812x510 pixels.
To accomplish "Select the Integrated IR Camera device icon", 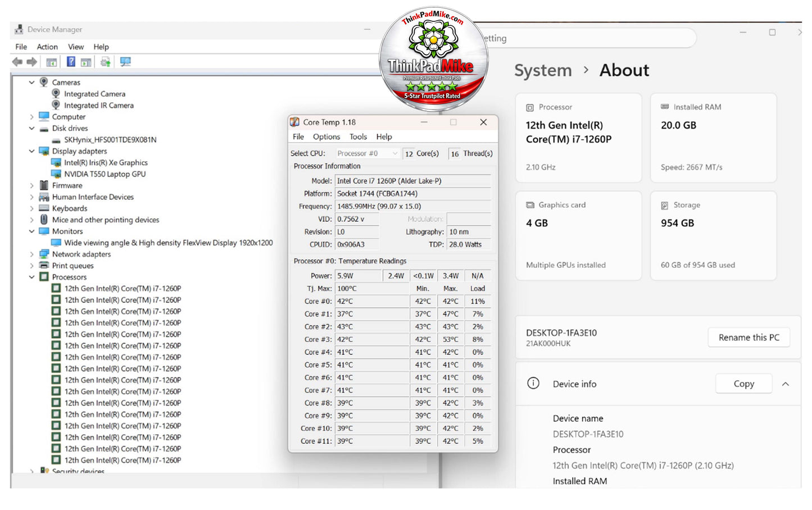I will pyautogui.click(x=56, y=105).
